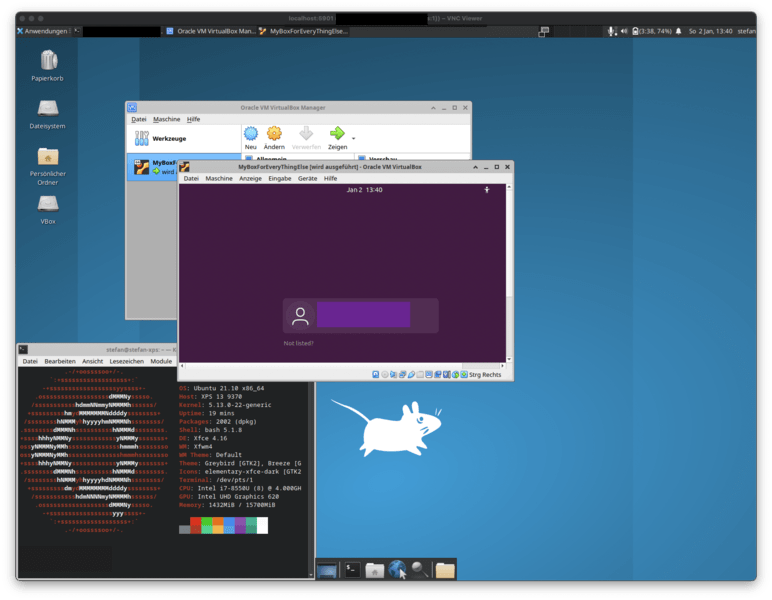Open Module menu in the terminal window

(161, 361)
